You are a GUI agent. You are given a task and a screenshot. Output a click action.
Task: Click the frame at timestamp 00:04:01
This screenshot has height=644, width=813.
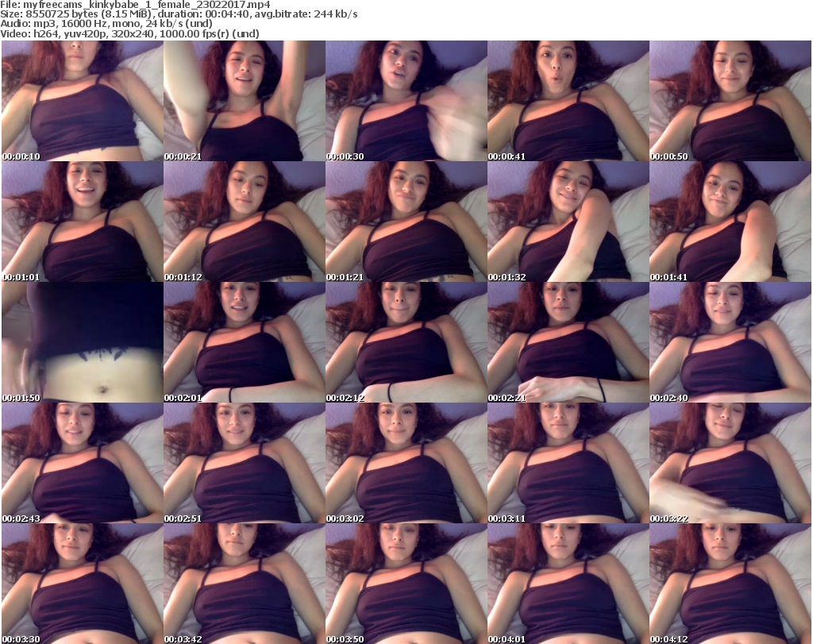point(568,584)
